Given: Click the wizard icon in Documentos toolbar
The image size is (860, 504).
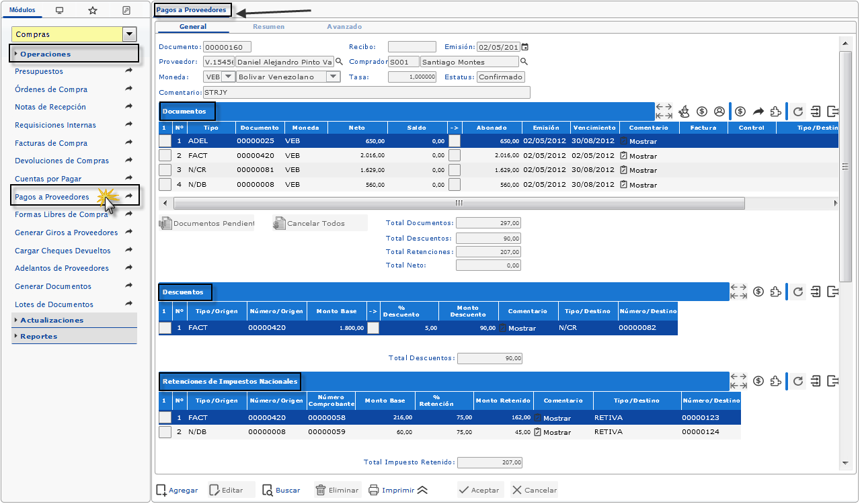Looking at the screenshot, I should (x=684, y=112).
